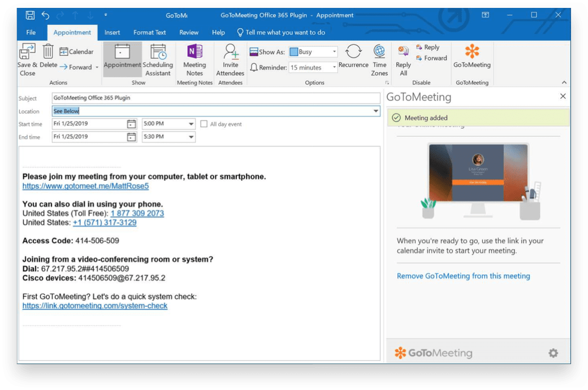Expand the 5:00 PM start time dropdown
Image resolution: width=588 pixels, height=390 pixels.
tap(191, 124)
